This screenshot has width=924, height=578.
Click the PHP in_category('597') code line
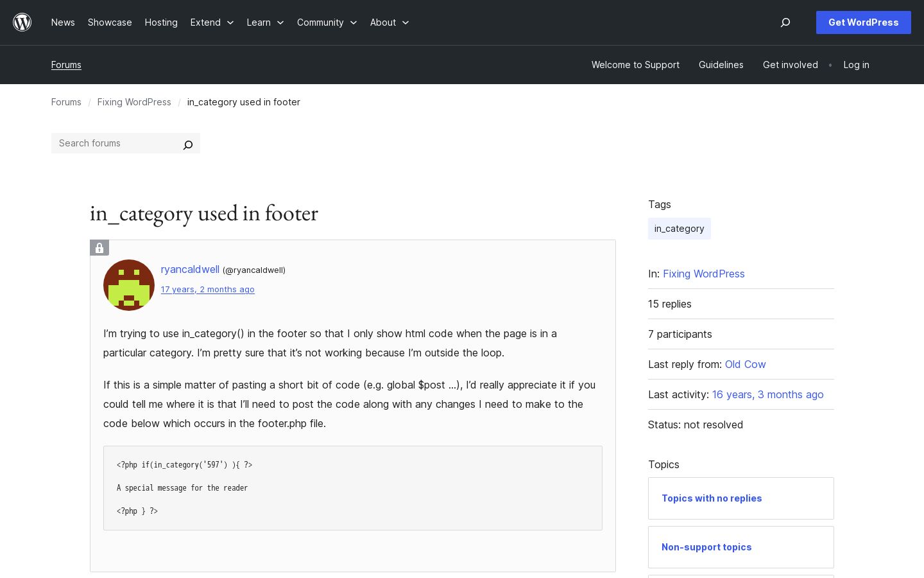click(x=185, y=465)
